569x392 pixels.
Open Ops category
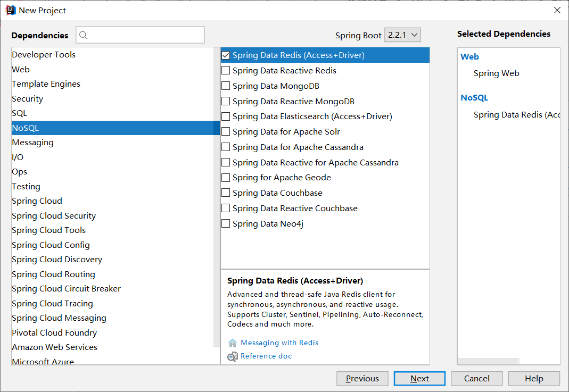pyautogui.click(x=113, y=171)
